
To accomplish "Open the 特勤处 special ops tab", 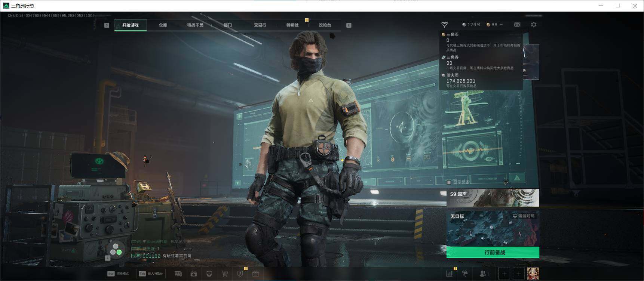I will pyautogui.click(x=292, y=25).
